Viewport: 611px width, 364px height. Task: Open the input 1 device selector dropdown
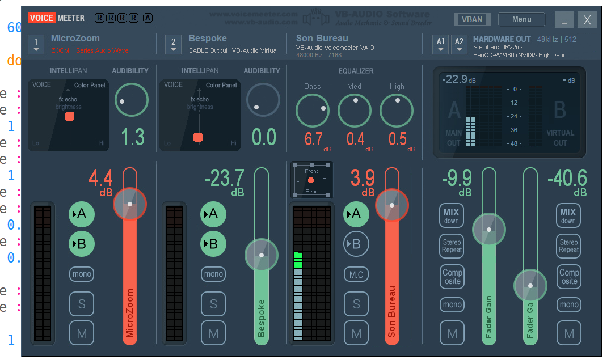coord(36,44)
